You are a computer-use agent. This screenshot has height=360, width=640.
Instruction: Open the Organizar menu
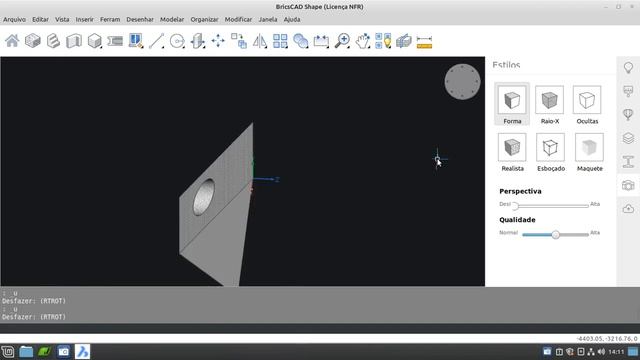coord(204,19)
